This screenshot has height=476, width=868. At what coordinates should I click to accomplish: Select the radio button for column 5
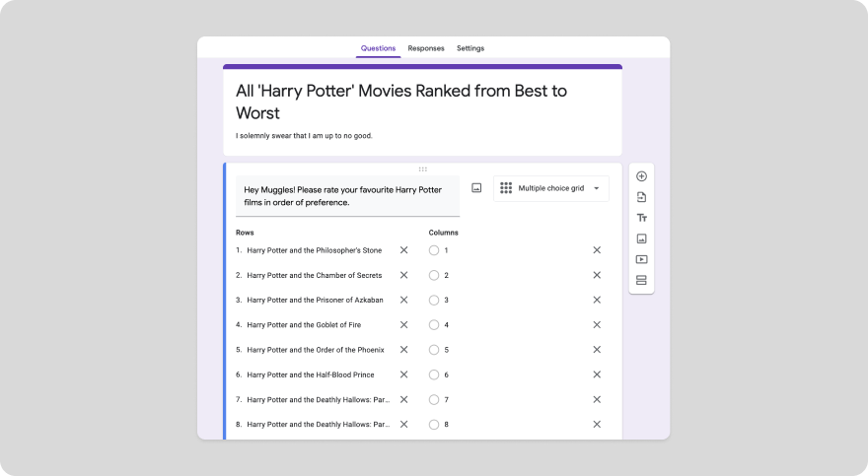coord(434,350)
